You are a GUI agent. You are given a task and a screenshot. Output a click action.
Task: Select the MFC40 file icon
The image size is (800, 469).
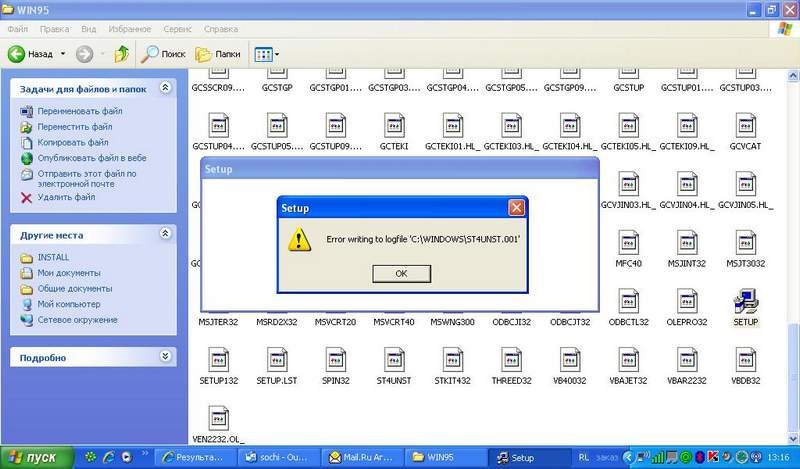tap(629, 242)
